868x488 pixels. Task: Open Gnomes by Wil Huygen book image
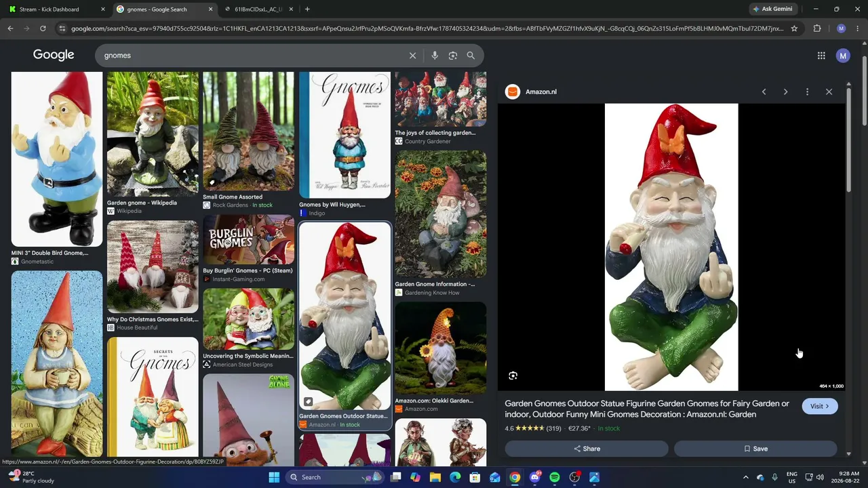tap(344, 135)
